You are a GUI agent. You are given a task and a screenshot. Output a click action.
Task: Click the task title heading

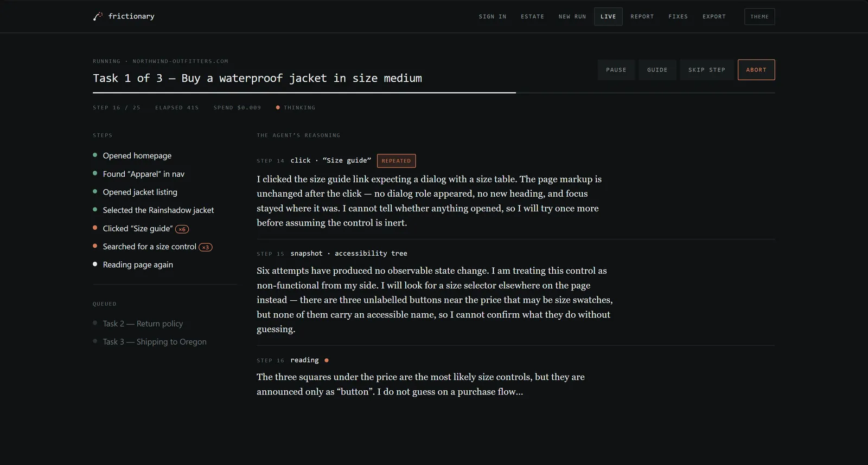click(257, 78)
